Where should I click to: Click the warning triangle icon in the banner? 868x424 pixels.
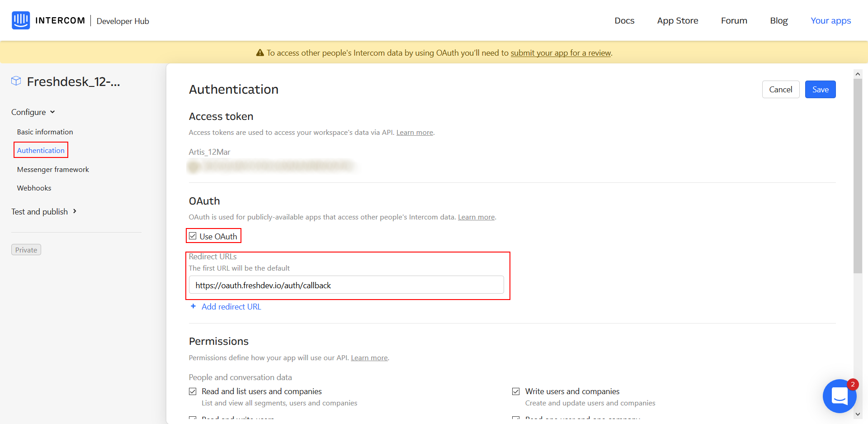pos(260,53)
